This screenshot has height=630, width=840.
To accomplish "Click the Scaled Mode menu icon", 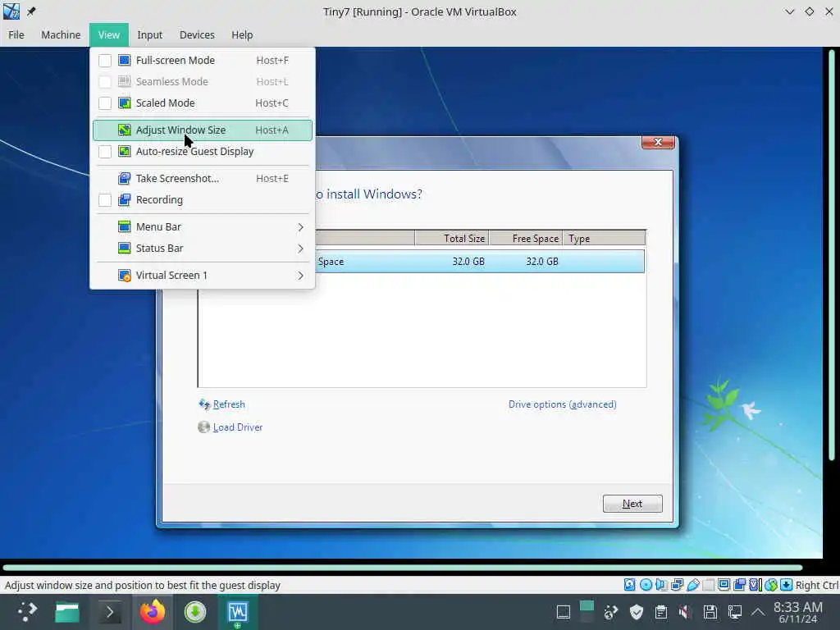I will pyautogui.click(x=125, y=103).
